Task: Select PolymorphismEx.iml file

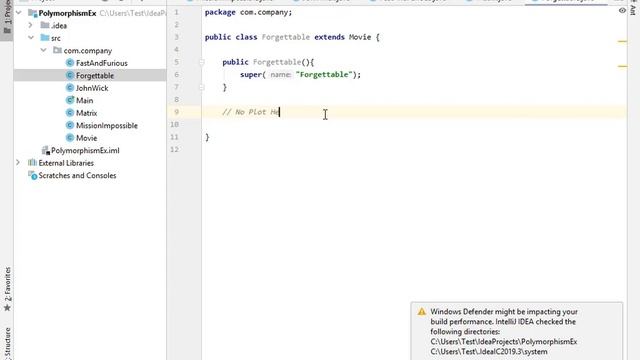Action: 85,150
